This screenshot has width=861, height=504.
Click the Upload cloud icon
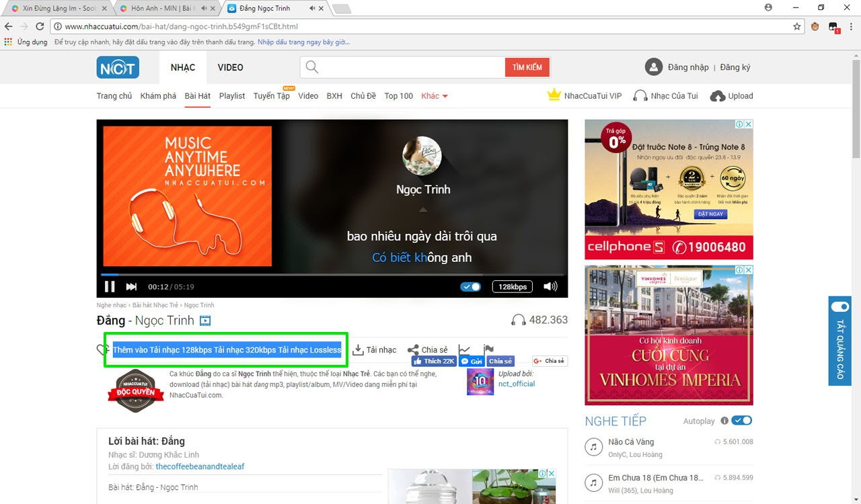coord(718,96)
